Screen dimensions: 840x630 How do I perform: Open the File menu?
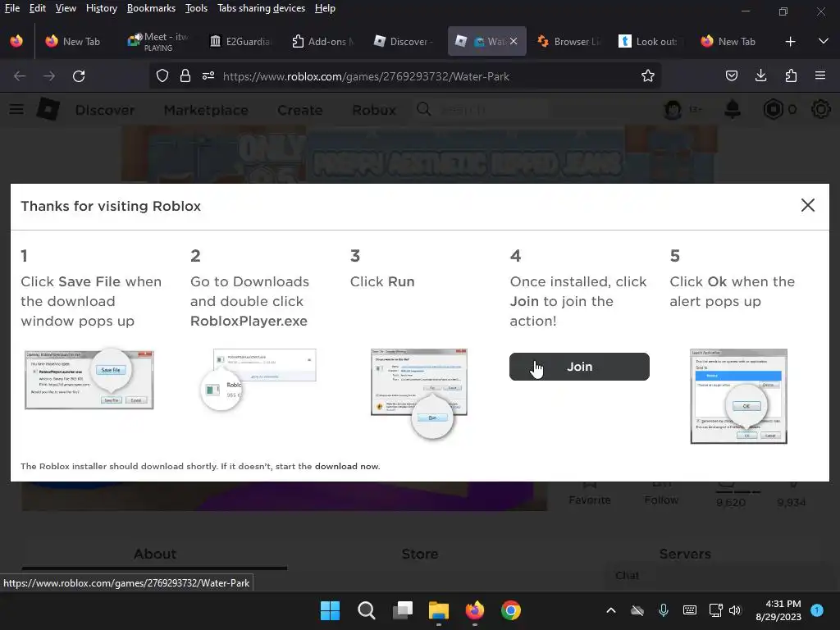pyautogui.click(x=12, y=8)
